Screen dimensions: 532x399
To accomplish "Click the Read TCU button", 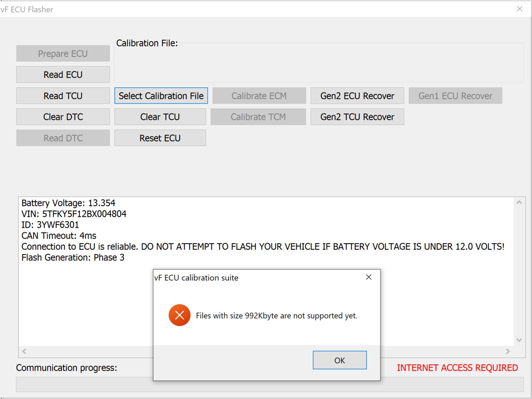I will pos(63,96).
